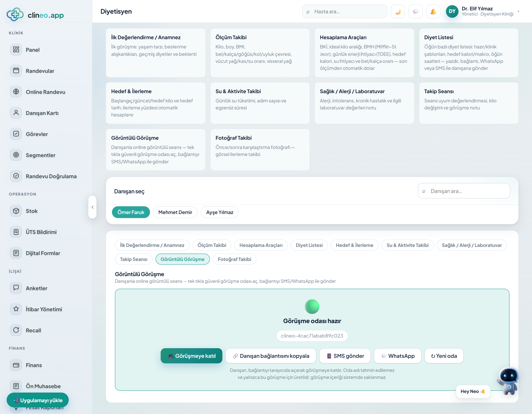Collapse the sidebar with the chevron handle

(92, 207)
